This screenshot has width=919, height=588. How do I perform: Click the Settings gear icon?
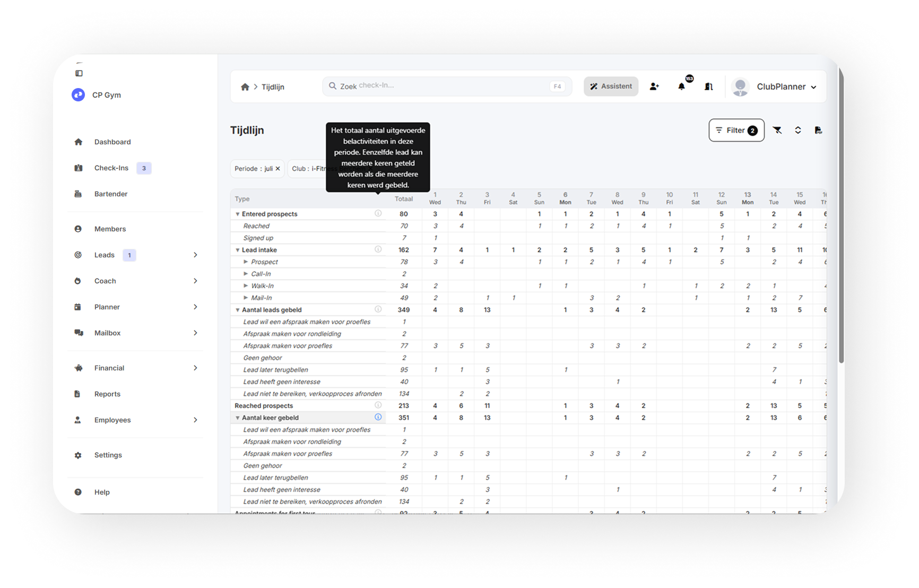(78, 455)
